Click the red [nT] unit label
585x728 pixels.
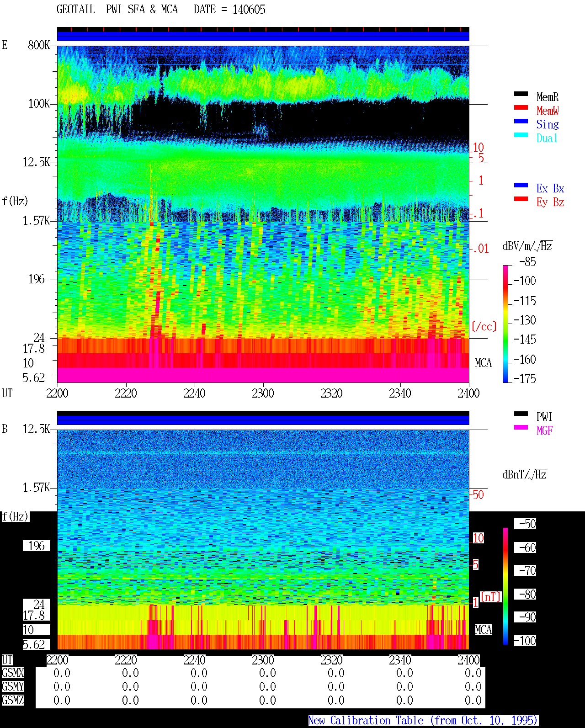click(491, 597)
